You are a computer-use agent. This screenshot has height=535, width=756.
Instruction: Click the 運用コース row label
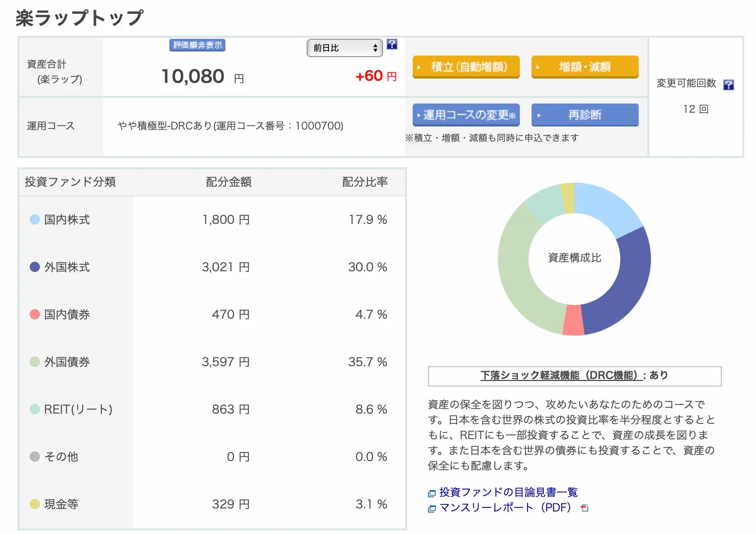point(51,126)
